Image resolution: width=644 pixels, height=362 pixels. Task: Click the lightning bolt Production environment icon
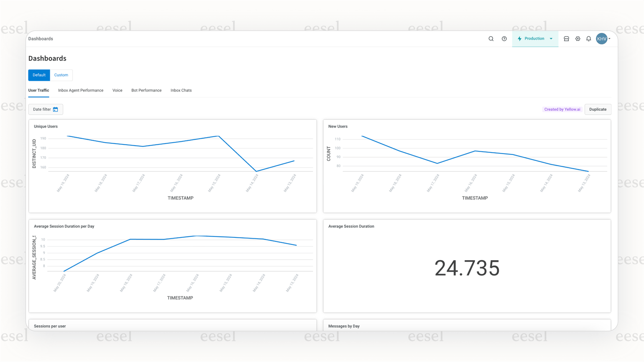pyautogui.click(x=519, y=38)
